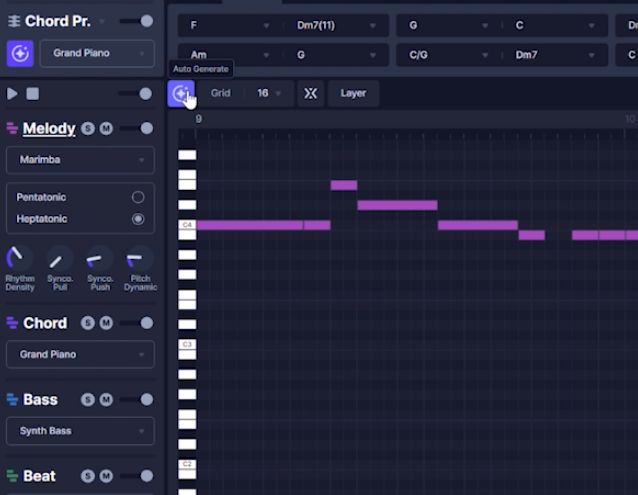Screen dimensions: 638x495
Task: Solo the Beat track
Action: (88, 476)
